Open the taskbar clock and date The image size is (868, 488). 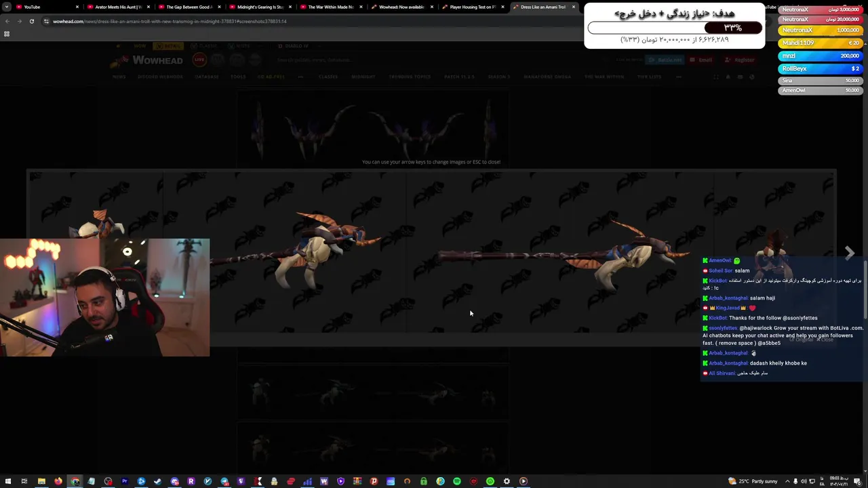coord(839,481)
